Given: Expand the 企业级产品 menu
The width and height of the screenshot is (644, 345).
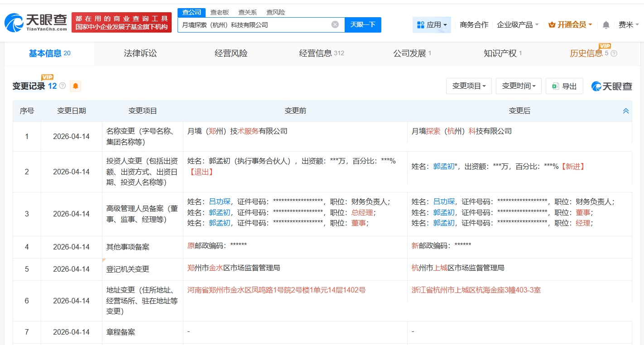Looking at the screenshot, I should click(x=518, y=25).
